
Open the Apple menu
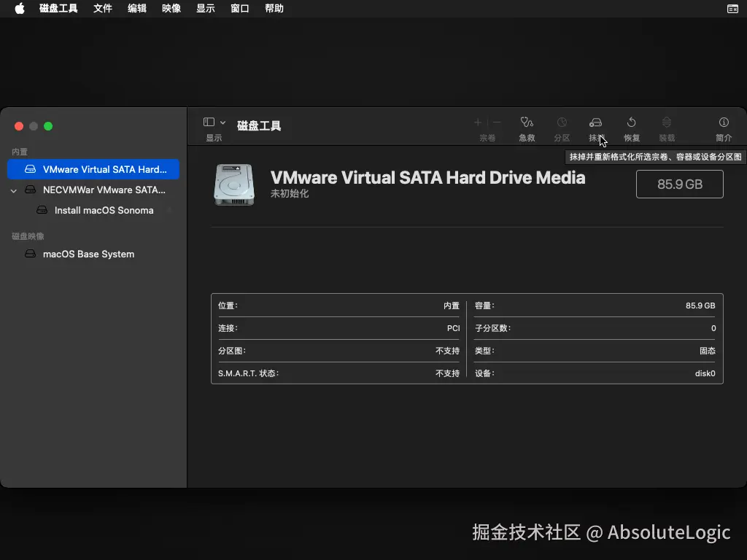pos(20,9)
